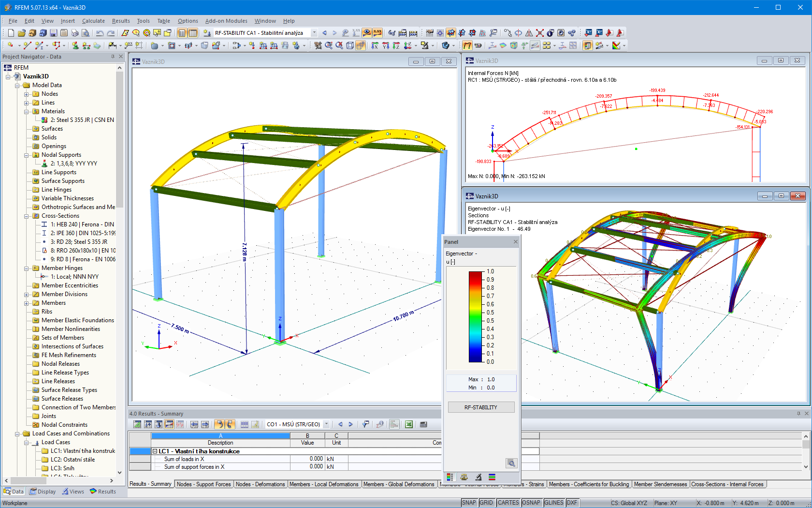Click the blue X-axis view icon

coord(375,45)
